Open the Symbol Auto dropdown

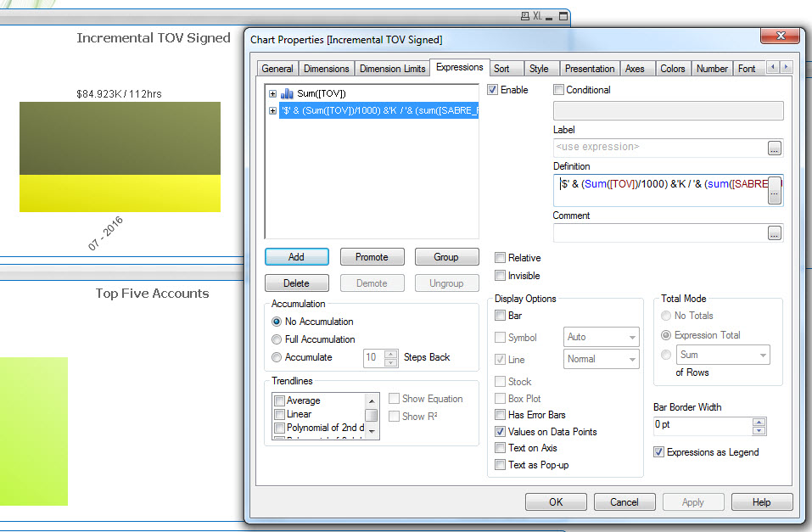pyautogui.click(x=602, y=337)
